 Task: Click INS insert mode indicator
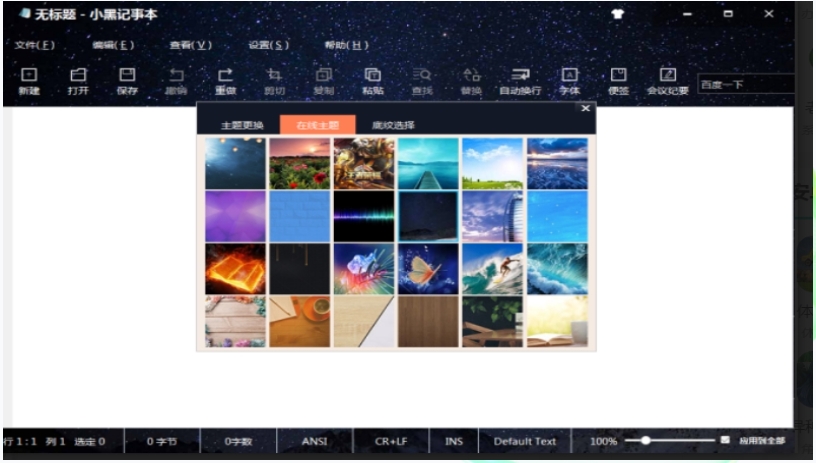pyautogui.click(x=453, y=441)
